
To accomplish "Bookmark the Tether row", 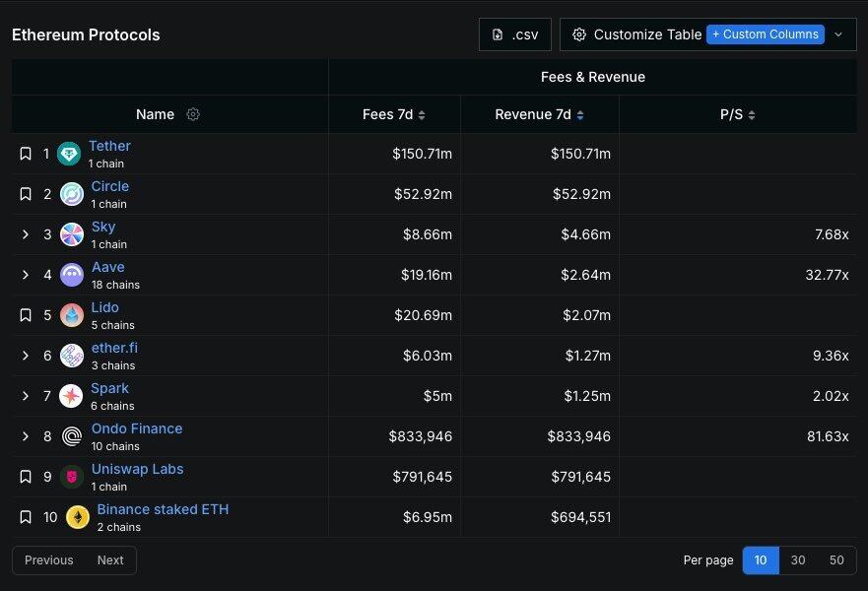I will (26, 154).
